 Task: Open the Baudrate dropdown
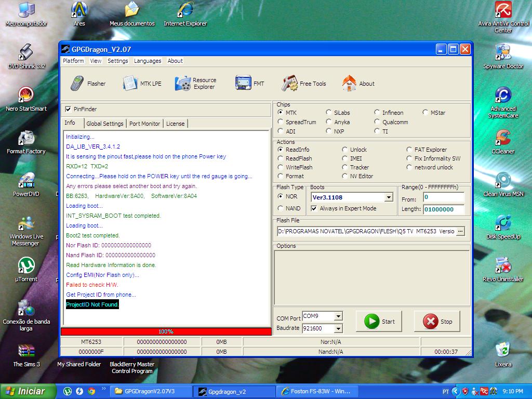pyautogui.click(x=338, y=328)
